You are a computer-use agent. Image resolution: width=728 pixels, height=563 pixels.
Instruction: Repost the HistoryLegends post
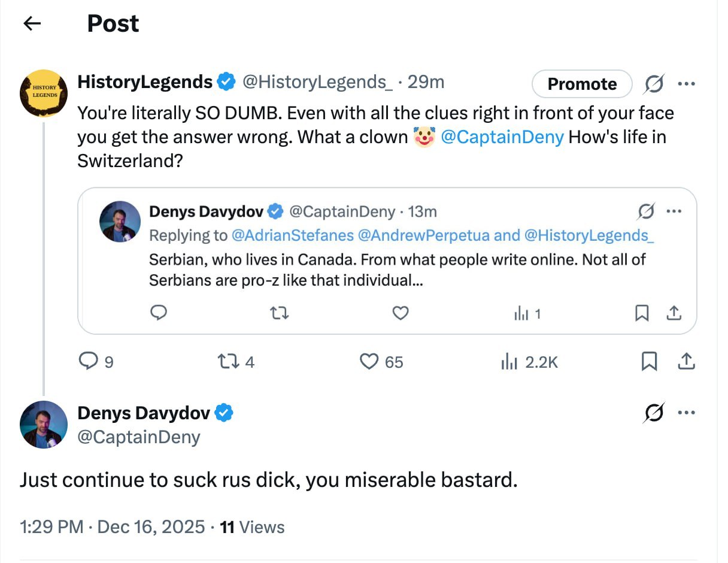tap(226, 361)
